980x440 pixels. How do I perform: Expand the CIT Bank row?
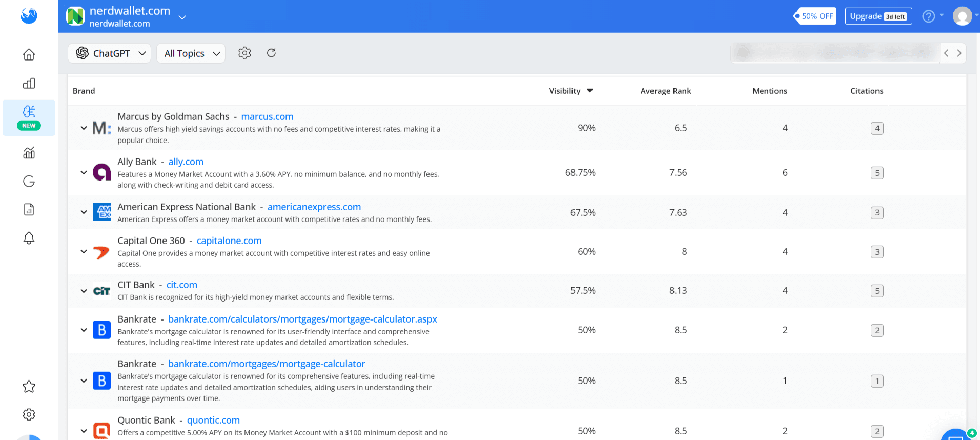(x=84, y=291)
